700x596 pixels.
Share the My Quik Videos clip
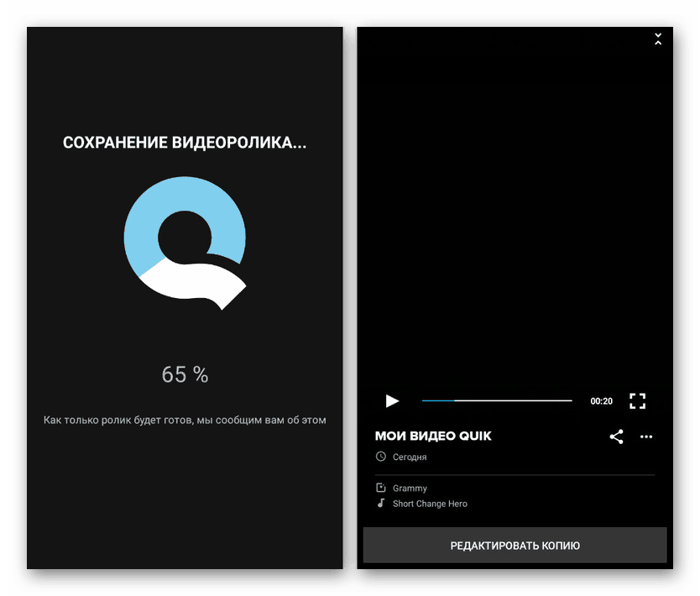(616, 437)
